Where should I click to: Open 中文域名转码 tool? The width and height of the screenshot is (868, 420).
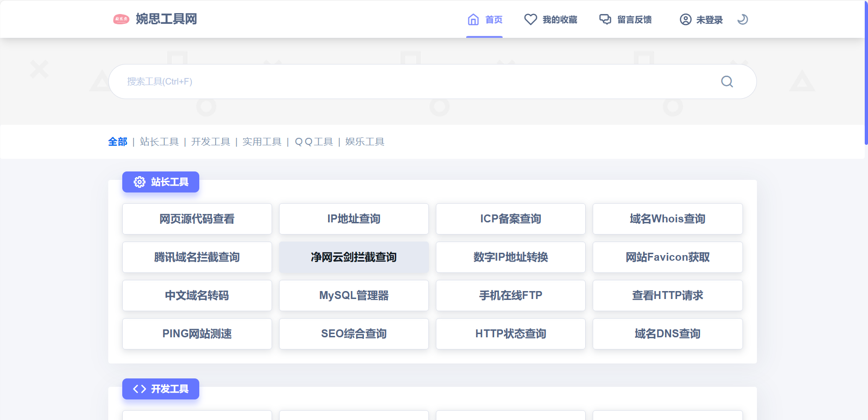click(x=197, y=295)
